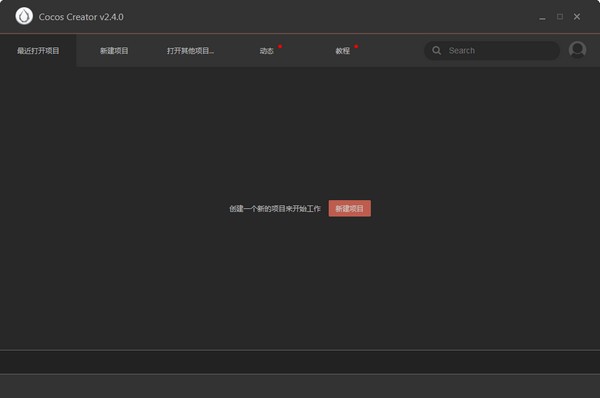
Task: Open the 新建项目 tab in the top bar
Action: (114, 51)
